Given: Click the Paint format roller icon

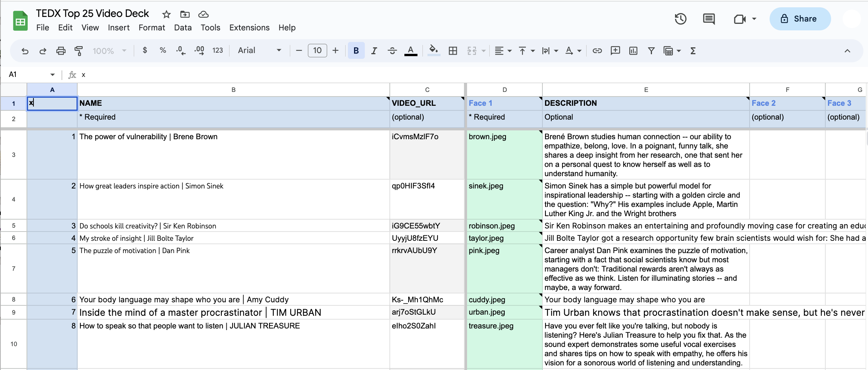Looking at the screenshot, I should point(79,51).
